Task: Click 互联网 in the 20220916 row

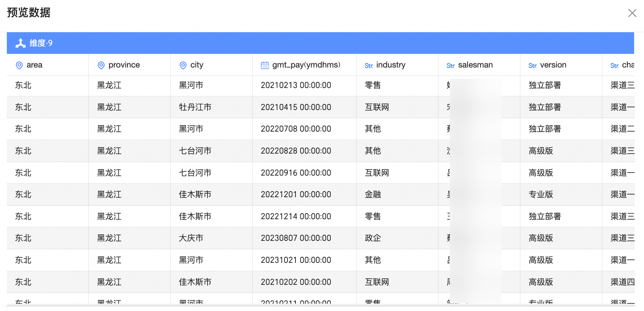Action: point(377,173)
